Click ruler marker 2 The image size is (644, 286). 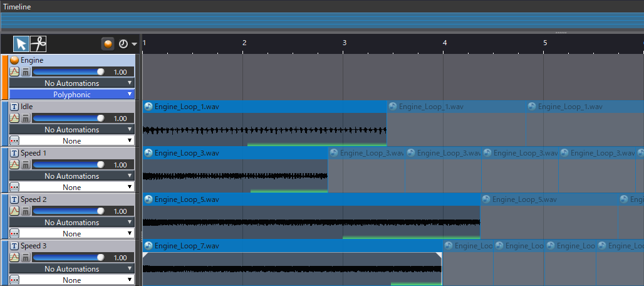244,43
